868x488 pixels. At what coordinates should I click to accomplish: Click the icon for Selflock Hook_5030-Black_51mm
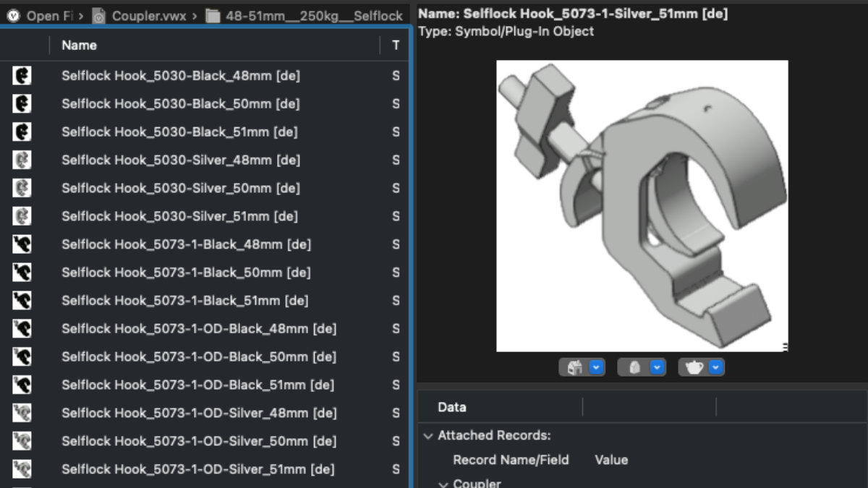[22, 132]
